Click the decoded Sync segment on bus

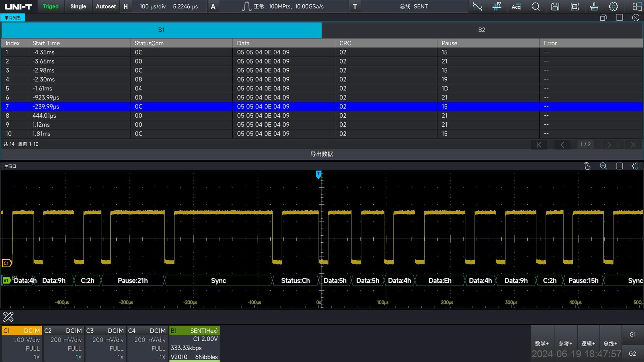pos(218,281)
